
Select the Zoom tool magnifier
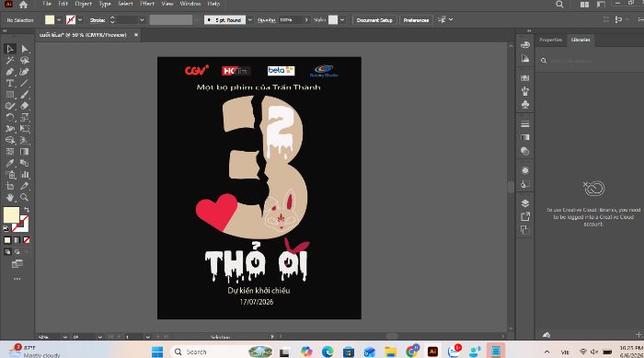point(24,198)
